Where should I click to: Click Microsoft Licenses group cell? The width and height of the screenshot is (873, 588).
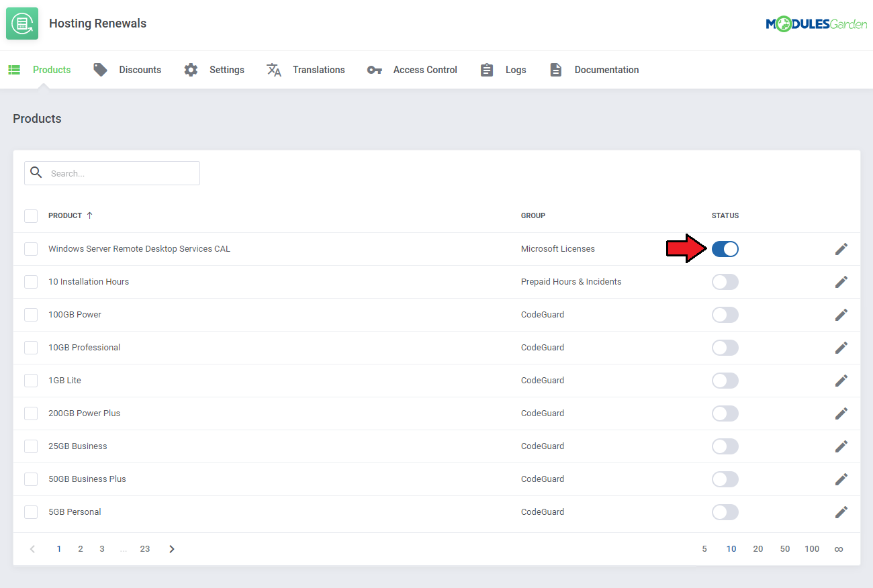[558, 249]
